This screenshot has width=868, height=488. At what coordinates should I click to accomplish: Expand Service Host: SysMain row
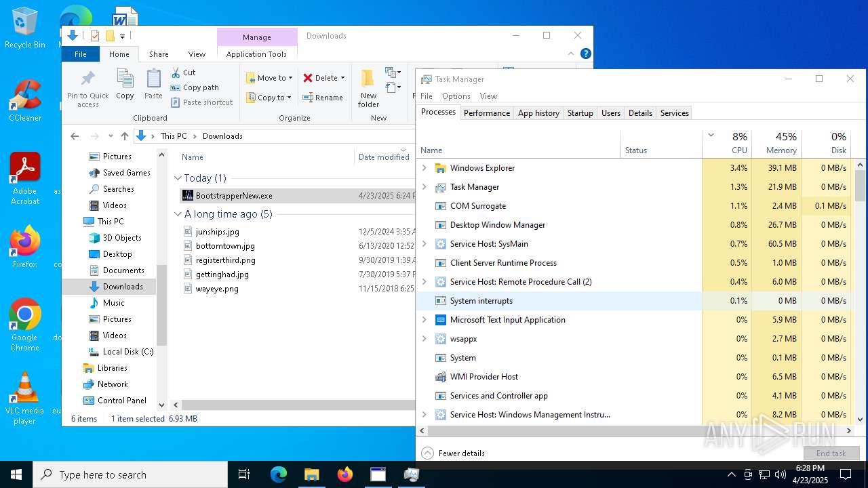[425, 244]
